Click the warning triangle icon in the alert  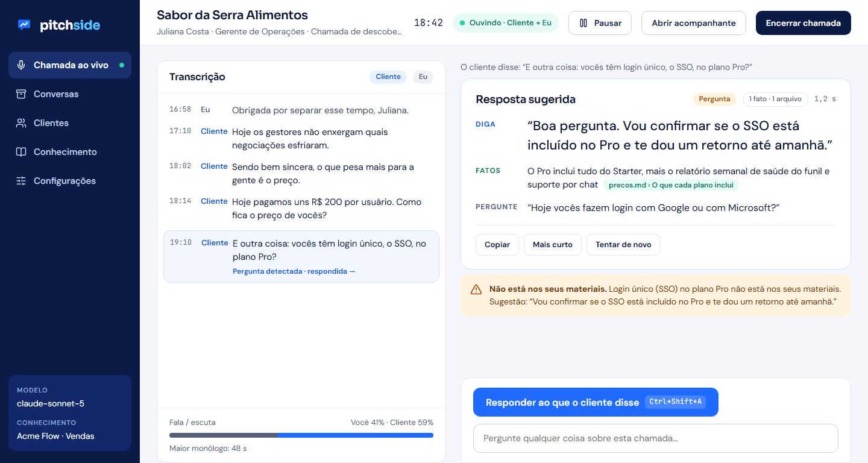point(476,289)
